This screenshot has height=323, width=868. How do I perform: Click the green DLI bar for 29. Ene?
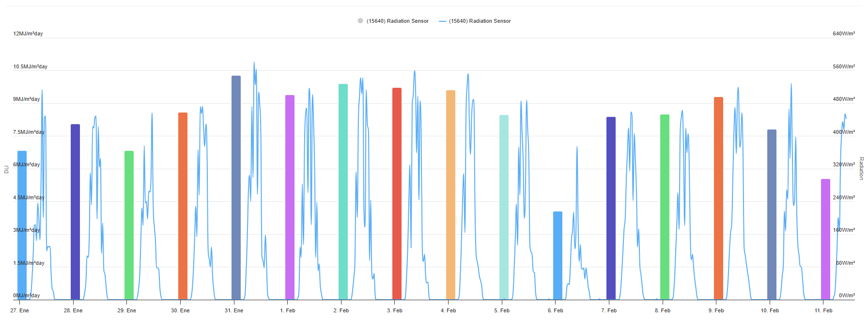click(x=129, y=225)
